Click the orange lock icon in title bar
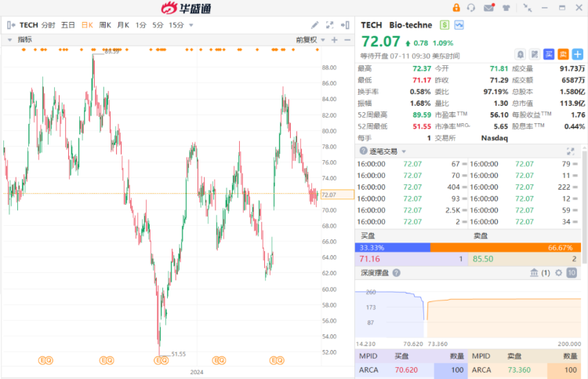 point(456,8)
